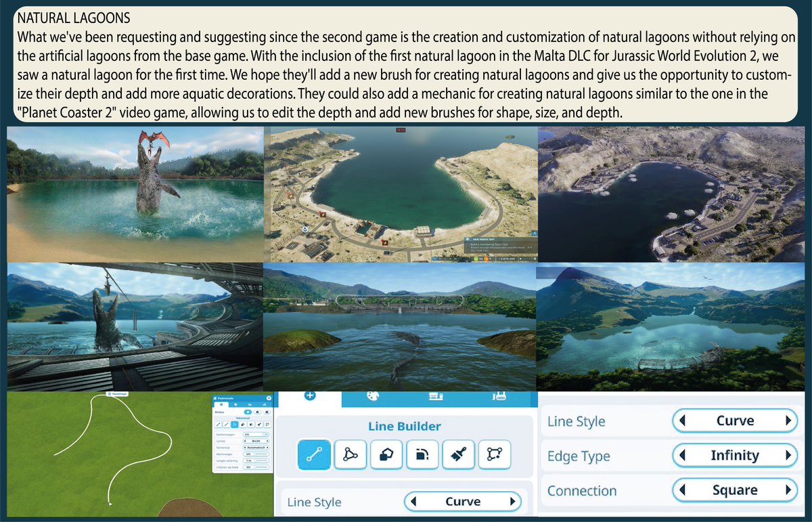Toggle the first highlighted Modus button in Dutch panel
Image resolution: width=812 pixels, height=522 pixels.
[x=248, y=412]
